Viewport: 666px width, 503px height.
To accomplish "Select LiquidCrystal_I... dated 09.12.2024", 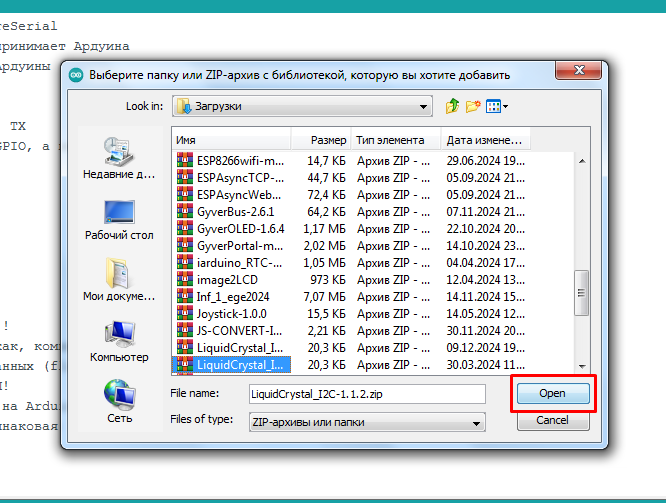I will click(240, 348).
